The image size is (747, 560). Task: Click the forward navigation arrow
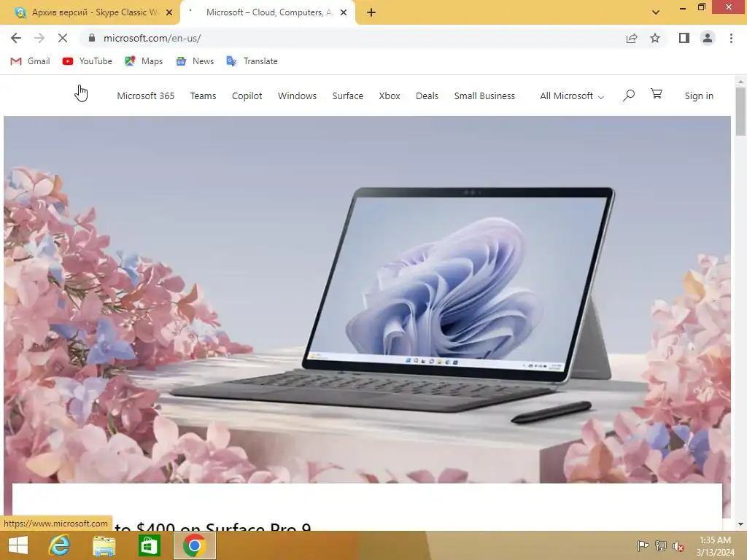tap(39, 38)
